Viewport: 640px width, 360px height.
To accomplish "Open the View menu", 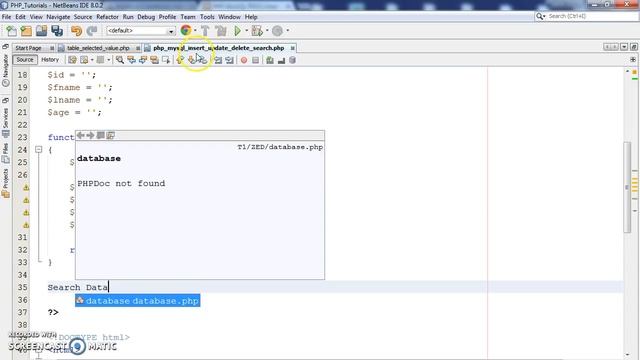I will [x=36, y=17].
